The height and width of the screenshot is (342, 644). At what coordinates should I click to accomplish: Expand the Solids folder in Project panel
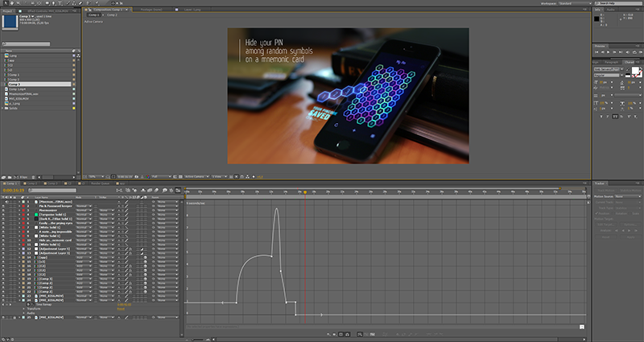tap(2, 108)
